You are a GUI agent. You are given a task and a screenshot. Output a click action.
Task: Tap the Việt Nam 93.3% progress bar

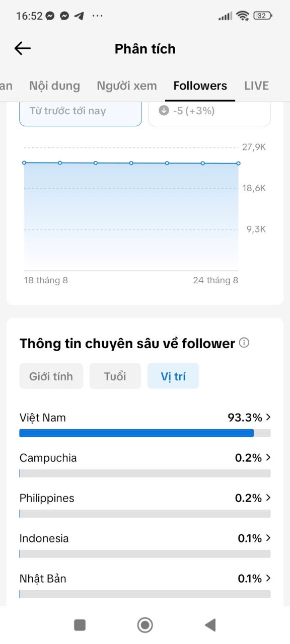click(145, 433)
